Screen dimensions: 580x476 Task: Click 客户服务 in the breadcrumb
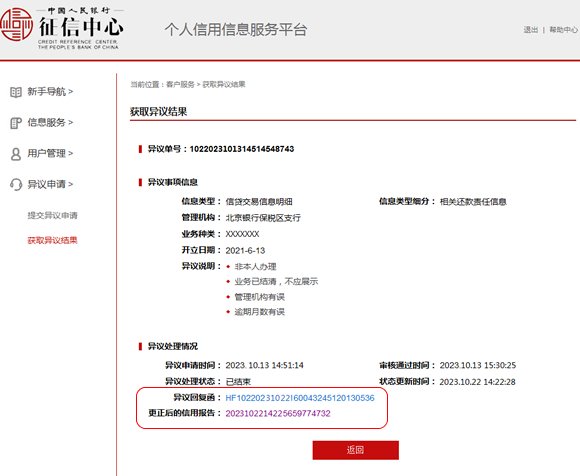(180, 85)
